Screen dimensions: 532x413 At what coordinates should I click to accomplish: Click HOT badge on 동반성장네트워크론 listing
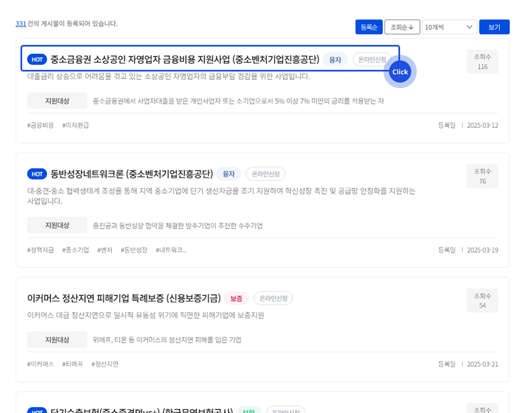(x=37, y=174)
